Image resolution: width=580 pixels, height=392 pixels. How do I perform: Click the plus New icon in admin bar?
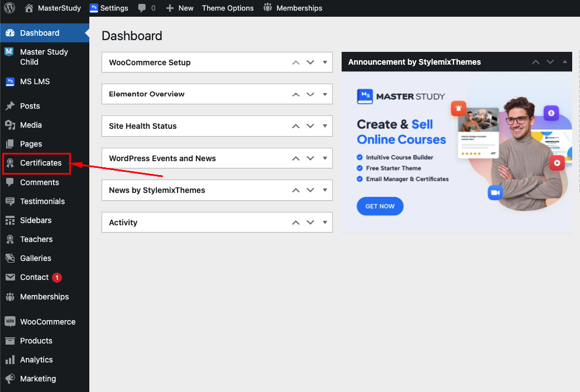pos(170,8)
